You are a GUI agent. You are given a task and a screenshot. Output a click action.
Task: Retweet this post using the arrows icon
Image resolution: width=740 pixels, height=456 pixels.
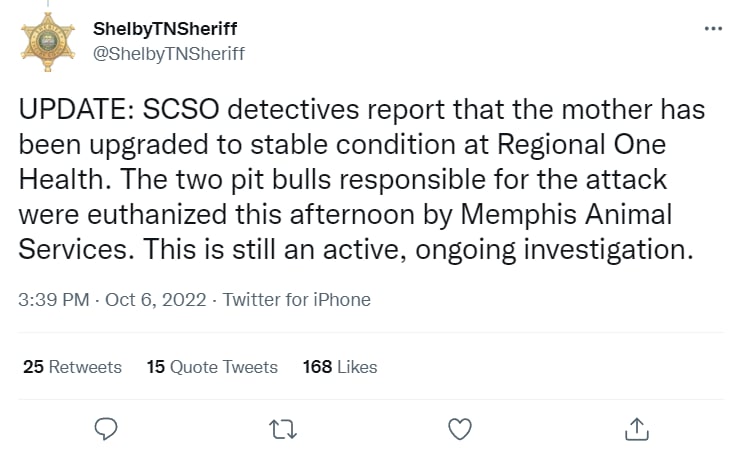[283, 430]
